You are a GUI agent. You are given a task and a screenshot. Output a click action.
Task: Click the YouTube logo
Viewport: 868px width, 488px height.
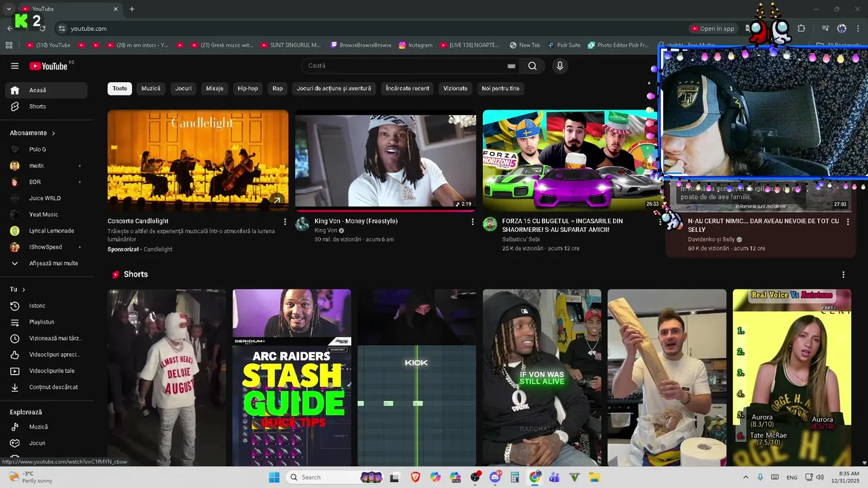[x=48, y=66]
